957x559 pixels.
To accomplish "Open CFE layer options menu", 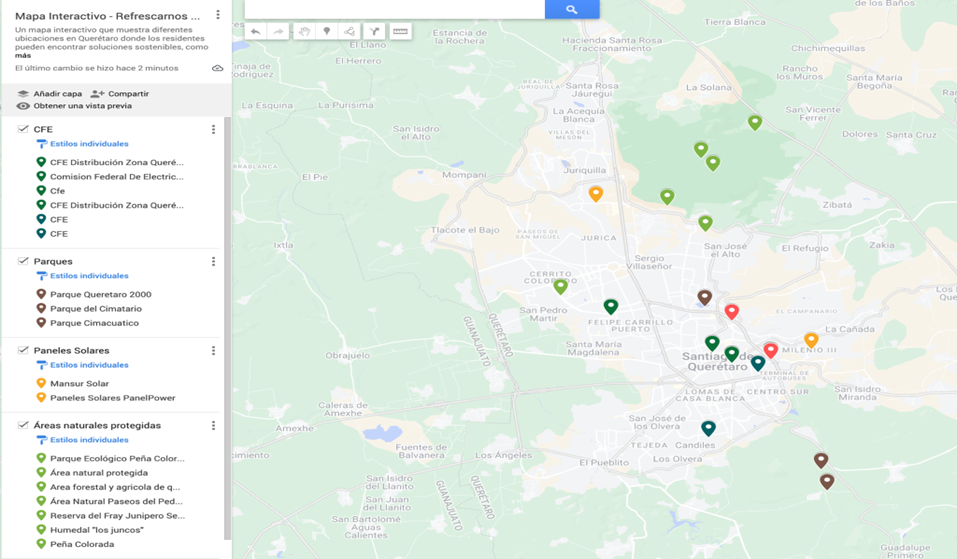I will [x=213, y=129].
